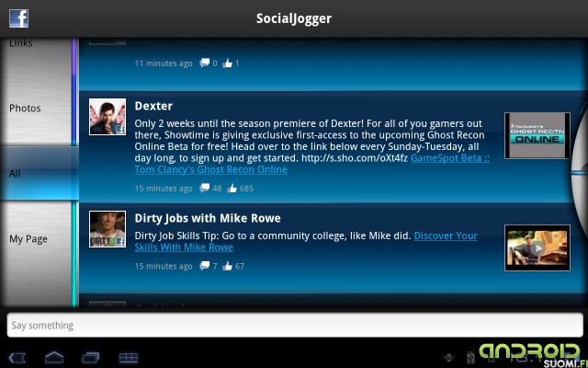Tap comment icon on 11 minutes ago post

[x=204, y=63]
